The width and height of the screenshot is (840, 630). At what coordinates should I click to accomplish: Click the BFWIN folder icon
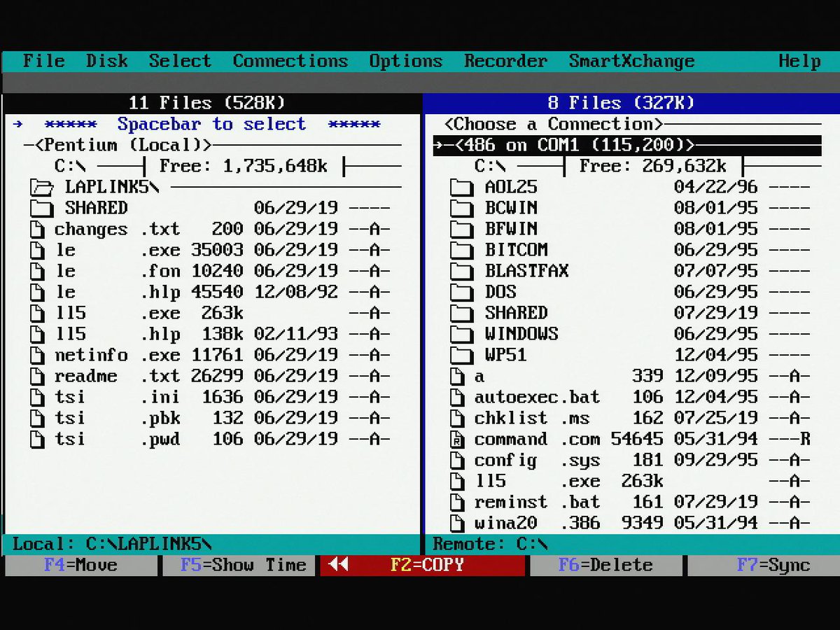(462, 229)
